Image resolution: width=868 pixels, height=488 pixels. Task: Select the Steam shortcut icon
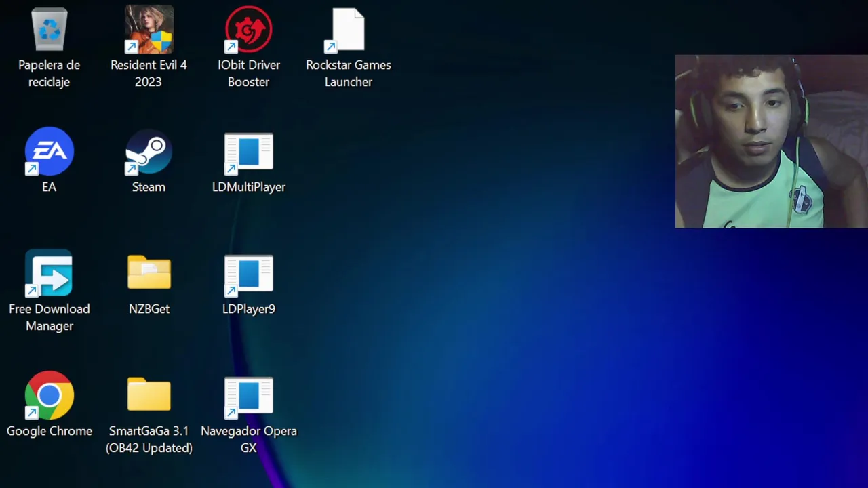tap(149, 151)
